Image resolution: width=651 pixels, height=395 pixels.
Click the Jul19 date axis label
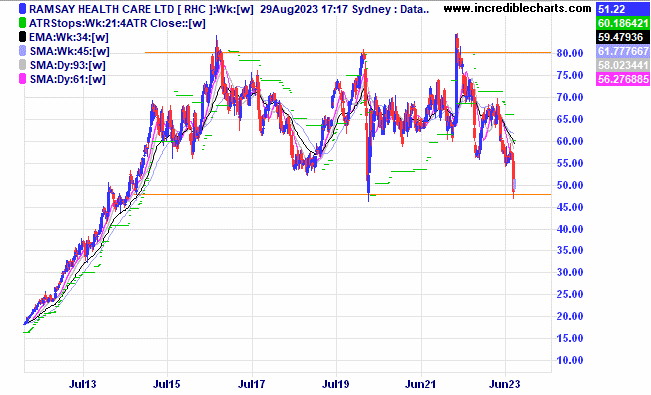tap(336, 384)
